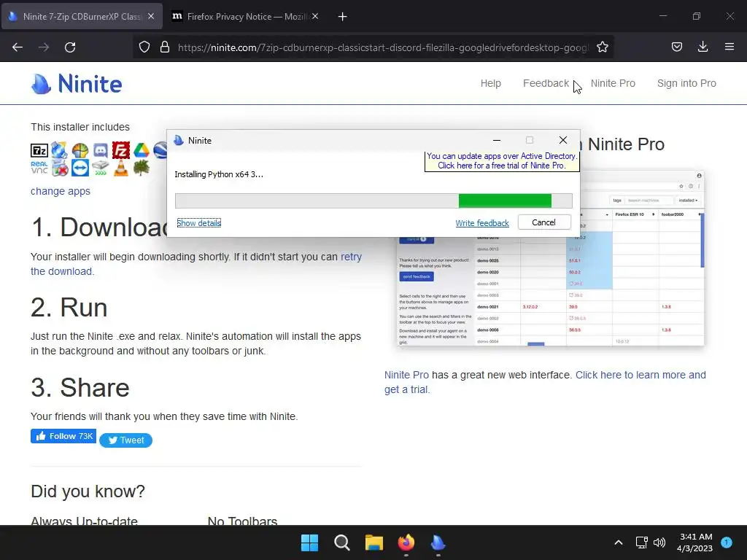
Task: Open the Save to Pocket icon
Action: coord(676,47)
